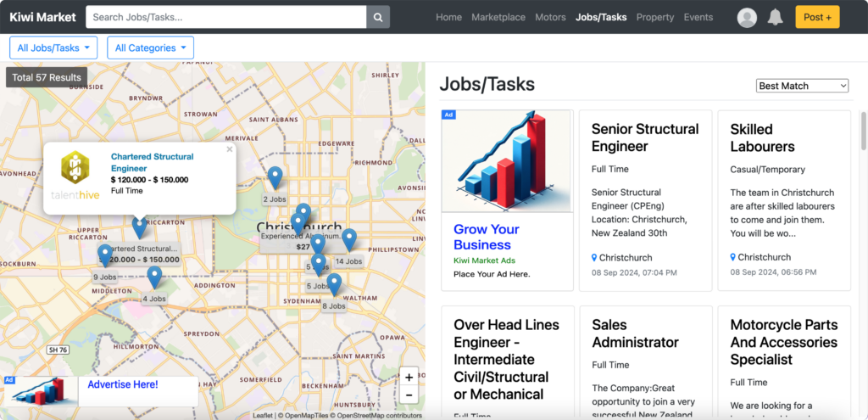Viewport: 868px width, 420px height.
Task: Open the Marketplace section
Action: pyautogui.click(x=498, y=17)
